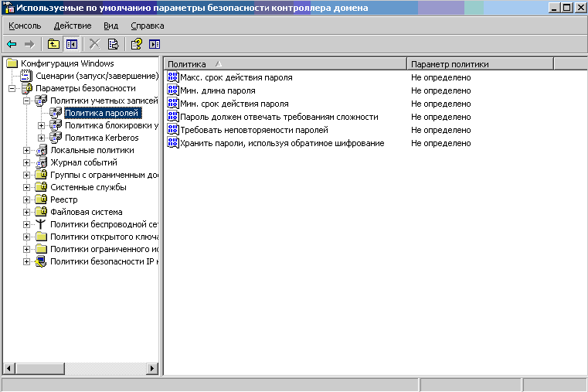The width and height of the screenshot is (588, 392).
Task: Expand the Группы с ограниченным доступом node
Action: [26, 176]
